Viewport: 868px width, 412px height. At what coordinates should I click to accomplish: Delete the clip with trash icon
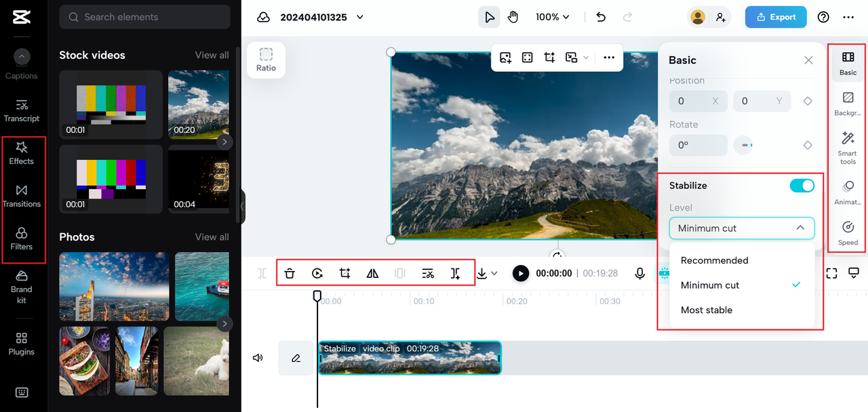(x=290, y=273)
